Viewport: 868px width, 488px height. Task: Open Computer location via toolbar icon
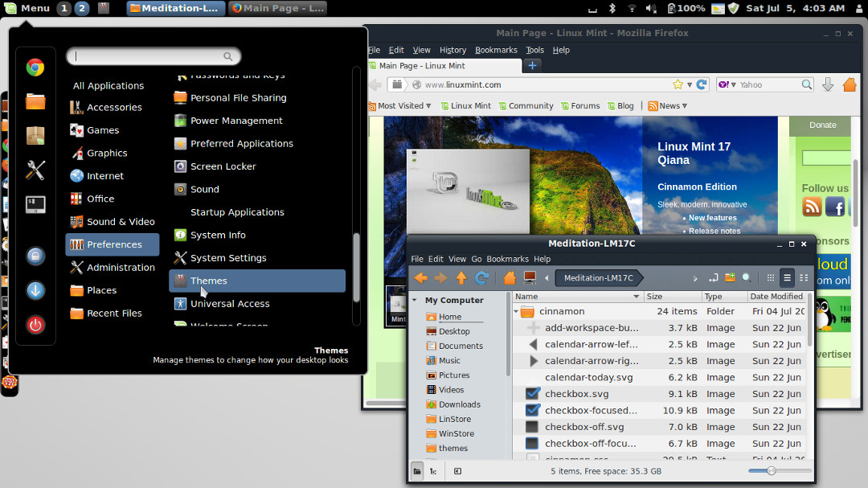click(x=530, y=278)
